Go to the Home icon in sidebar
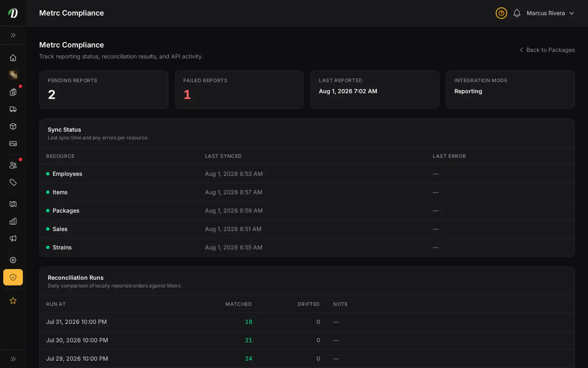This screenshot has height=368, width=588. [13, 58]
